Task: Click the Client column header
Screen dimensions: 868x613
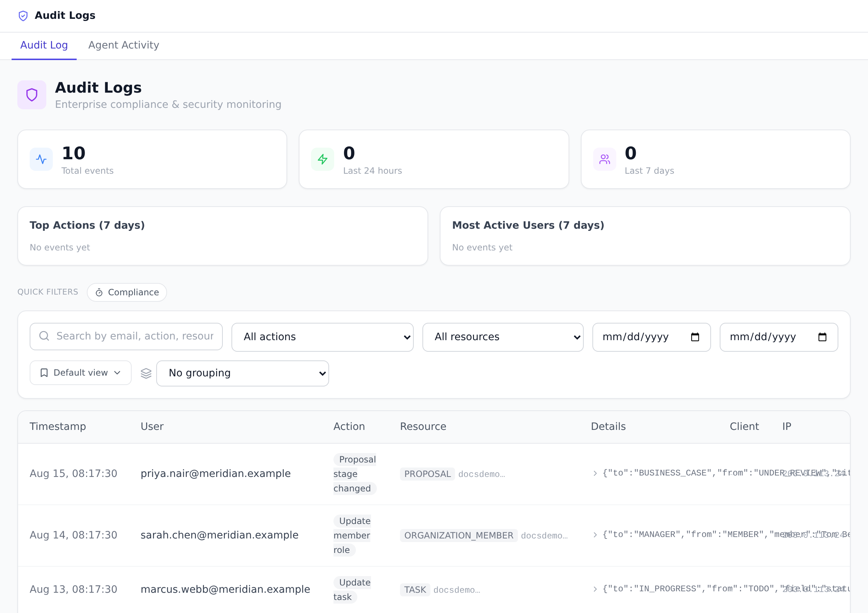Action: point(744,427)
